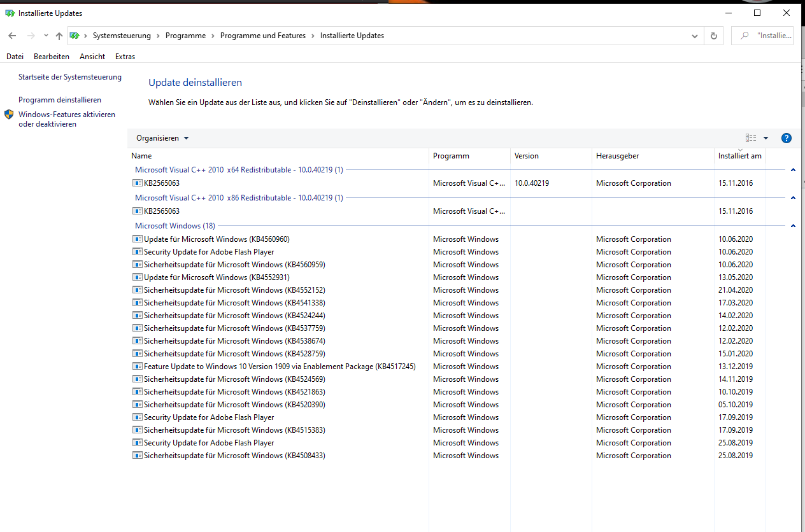The width and height of the screenshot is (805, 532).
Task: Select the KB4528759 update icon
Action: [x=137, y=354]
